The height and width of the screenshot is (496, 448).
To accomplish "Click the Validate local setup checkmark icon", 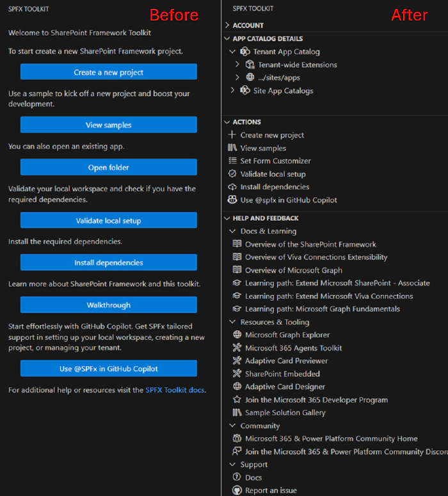I will 232,174.
